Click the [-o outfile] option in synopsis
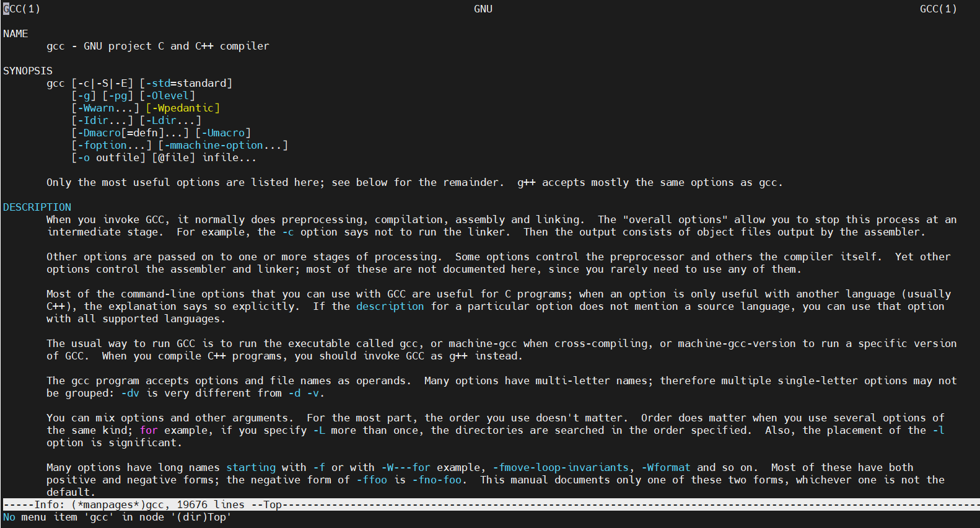Screen dimensions: 980x528 click(108, 157)
